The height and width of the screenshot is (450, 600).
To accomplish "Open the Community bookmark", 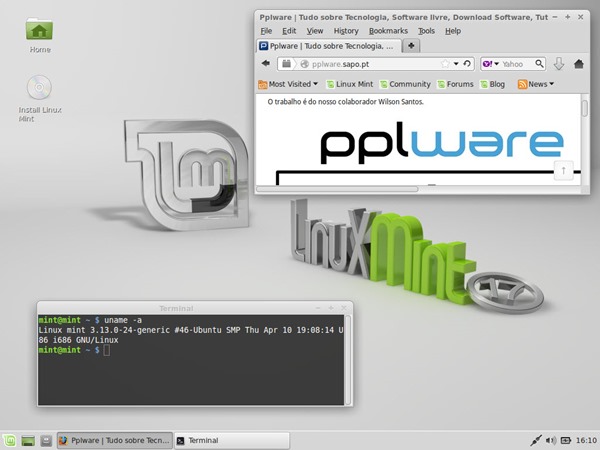I will pos(405,84).
